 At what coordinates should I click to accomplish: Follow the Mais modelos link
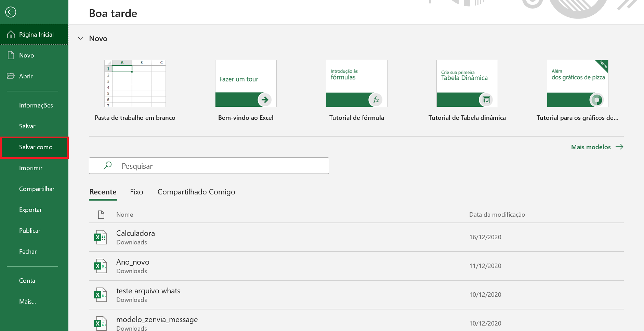coord(597,147)
